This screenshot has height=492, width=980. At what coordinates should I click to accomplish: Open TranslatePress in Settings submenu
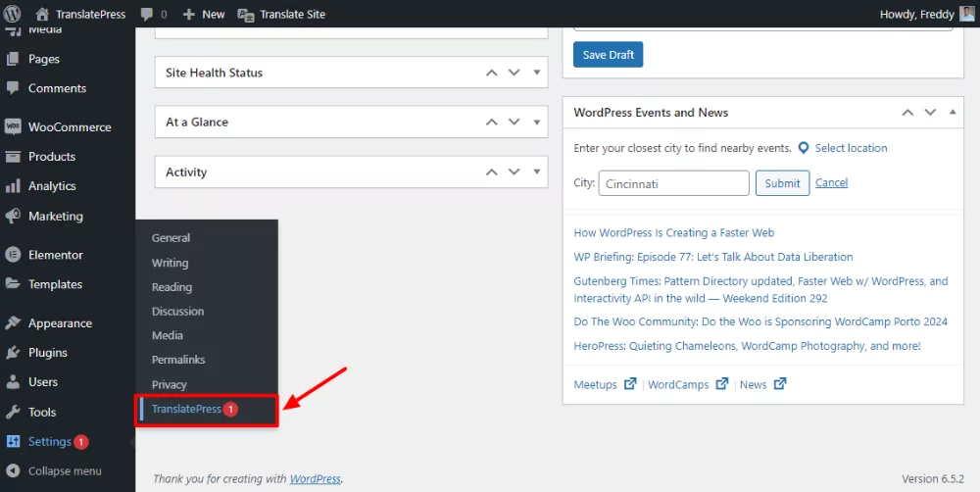pos(186,409)
